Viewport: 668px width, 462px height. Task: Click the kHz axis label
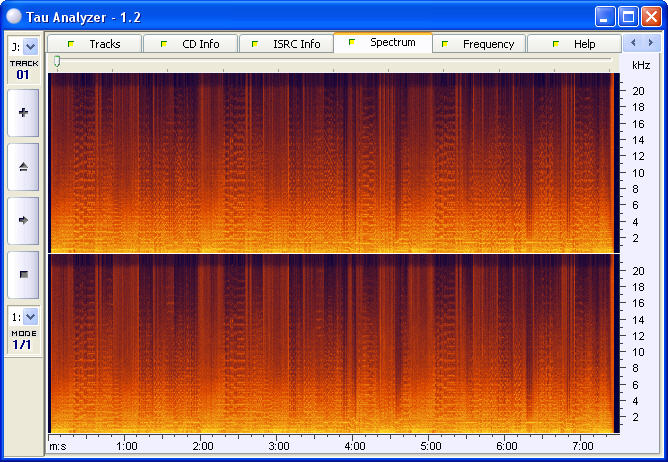(641, 65)
